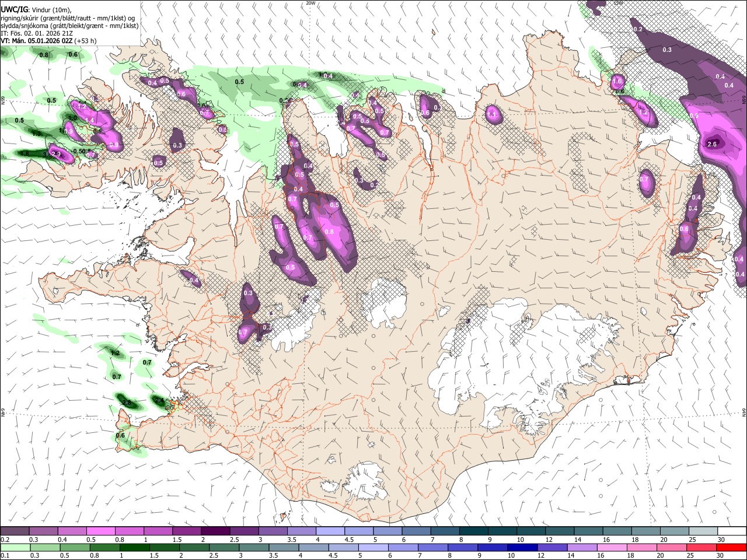Click the '2.8' rain value near Reykjanes
Viewport: 747px width, 560px height.
point(128,403)
